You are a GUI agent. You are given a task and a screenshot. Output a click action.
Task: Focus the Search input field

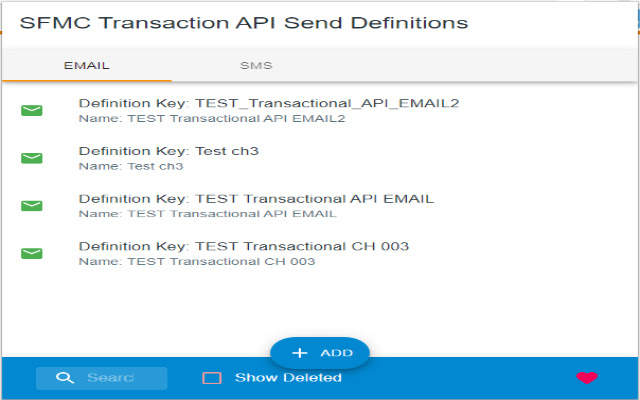(102, 378)
